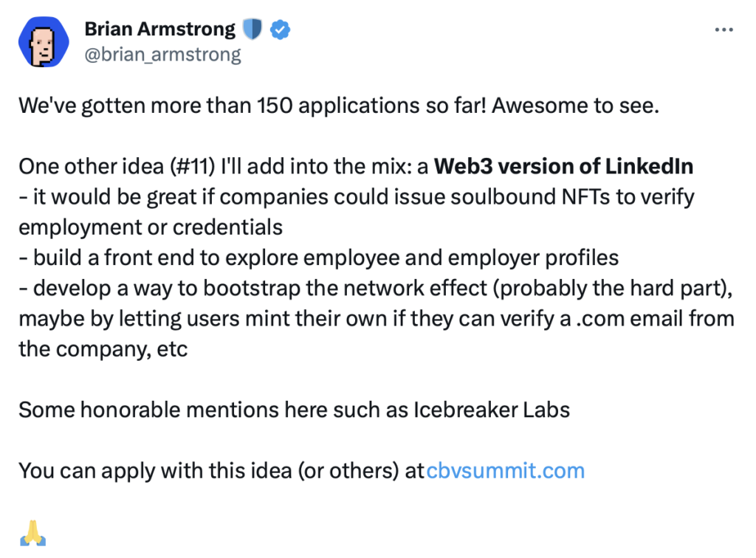Click the "employment or credentials" line

tap(151, 227)
